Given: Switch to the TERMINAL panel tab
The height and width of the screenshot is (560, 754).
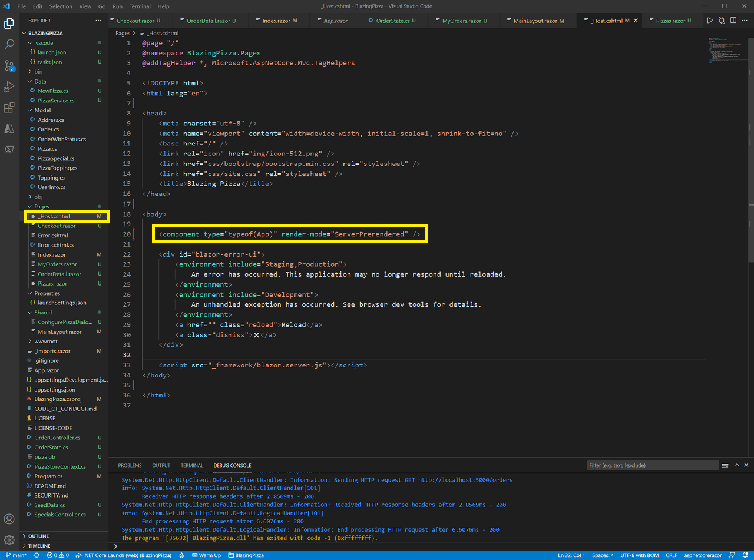Looking at the screenshot, I should pyautogui.click(x=191, y=465).
